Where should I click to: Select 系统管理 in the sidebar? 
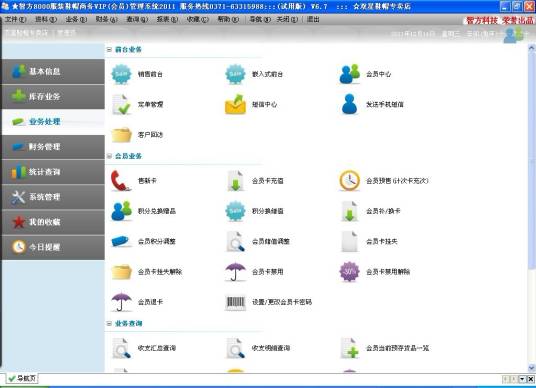[x=53, y=197]
